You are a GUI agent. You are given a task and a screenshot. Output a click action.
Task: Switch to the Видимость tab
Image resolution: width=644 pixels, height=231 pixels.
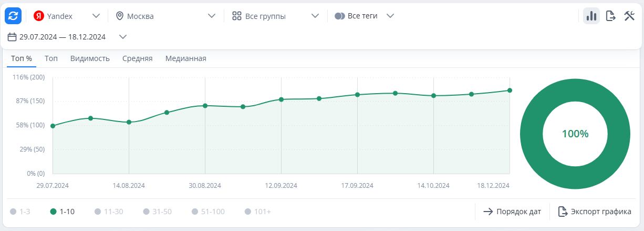(x=90, y=58)
